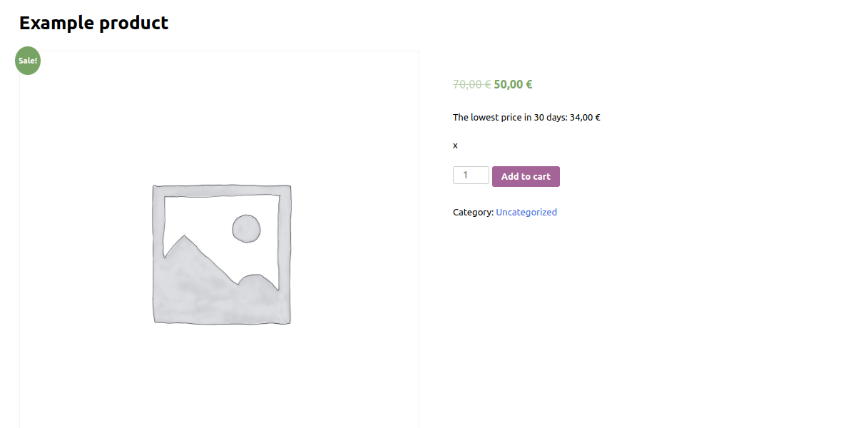Click the Category: label
868x428 pixels.
pyautogui.click(x=473, y=212)
